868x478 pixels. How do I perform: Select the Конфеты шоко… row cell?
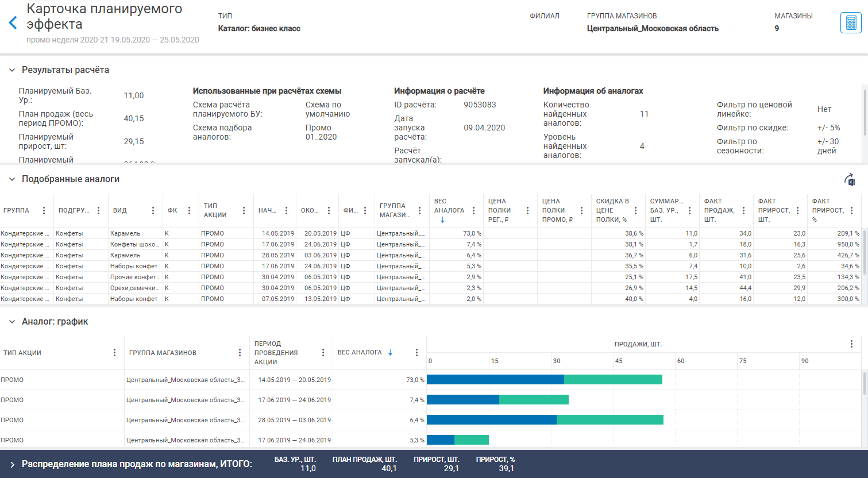(x=135, y=244)
